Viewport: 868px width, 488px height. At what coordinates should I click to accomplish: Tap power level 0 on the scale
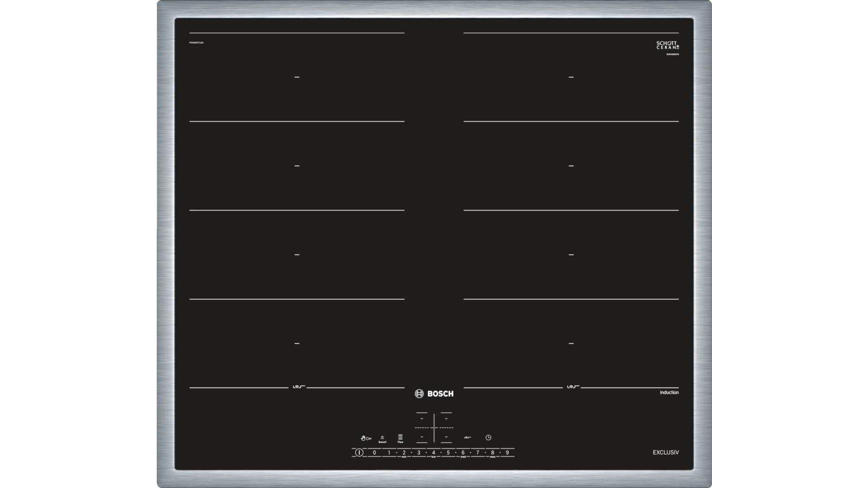[374, 452]
